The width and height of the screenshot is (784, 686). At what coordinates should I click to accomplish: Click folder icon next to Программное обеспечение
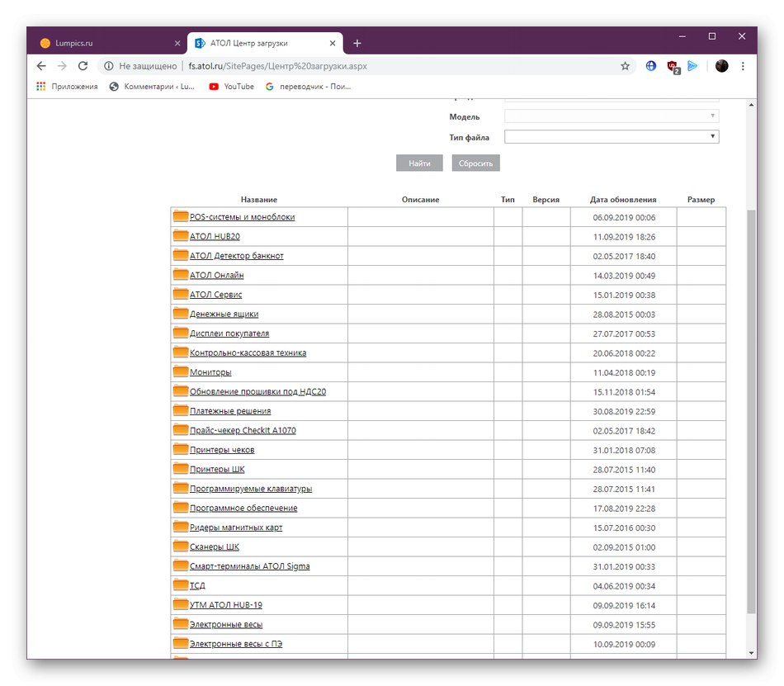[x=181, y=508]
